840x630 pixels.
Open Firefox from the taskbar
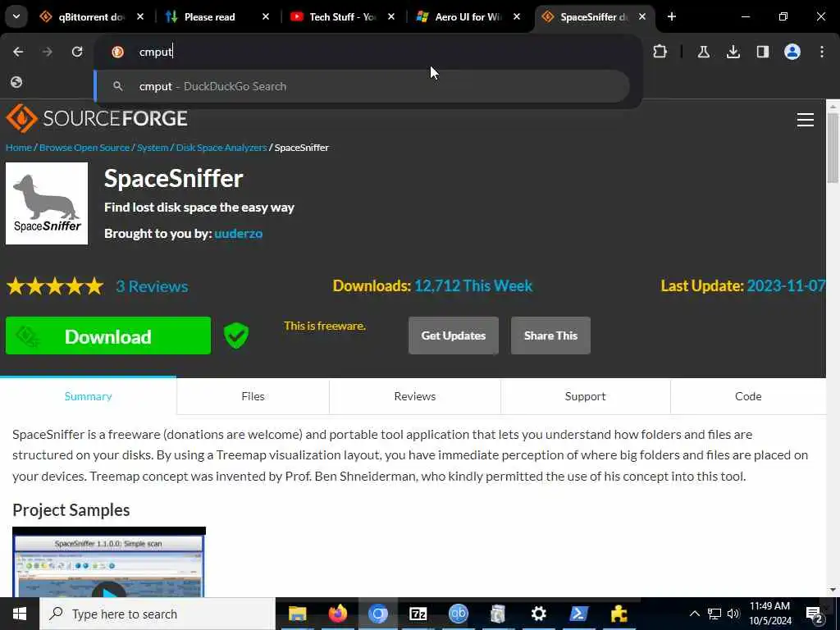pyautogui.click(x=337, y=614)
